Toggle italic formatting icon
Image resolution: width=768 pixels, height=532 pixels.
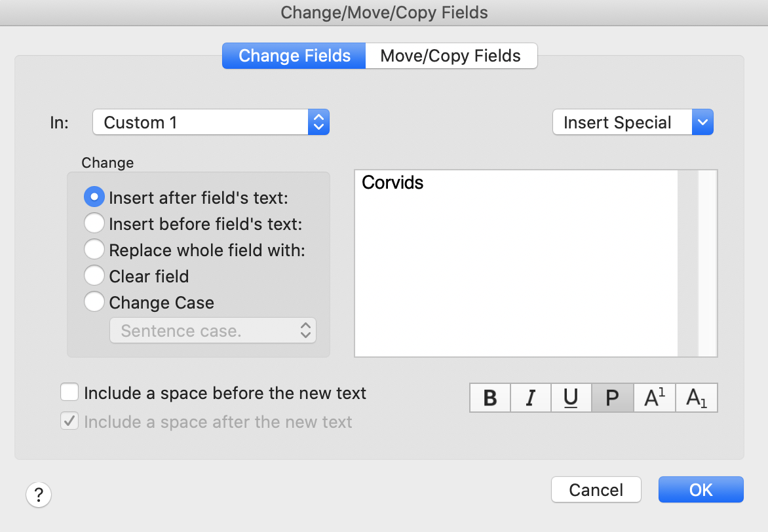point(531,398)
